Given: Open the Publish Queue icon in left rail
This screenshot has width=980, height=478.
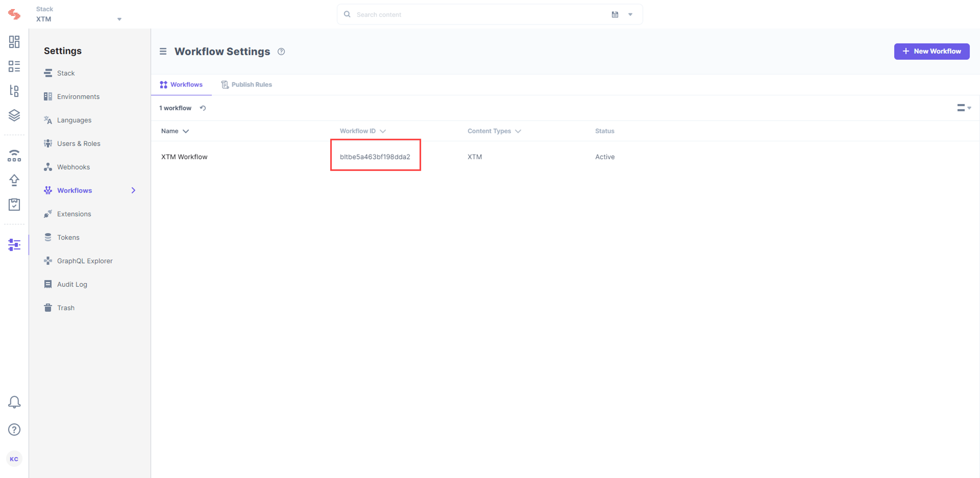Looking at the screenshot, I should click(14, 156).
